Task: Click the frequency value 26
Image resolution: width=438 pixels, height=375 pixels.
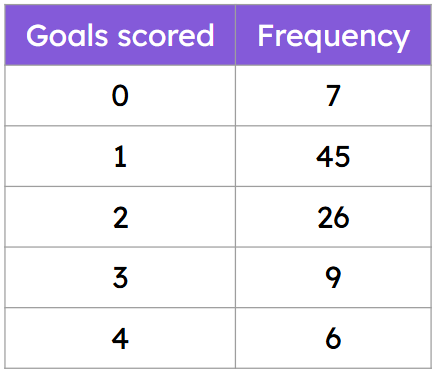Action: (x=333, y=217)
